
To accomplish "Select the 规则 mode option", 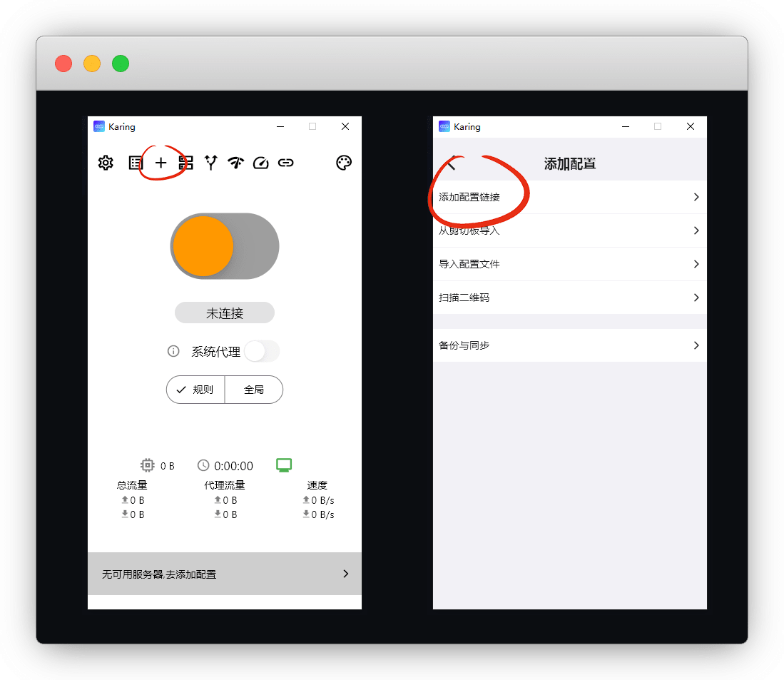I will click(195, 390).
